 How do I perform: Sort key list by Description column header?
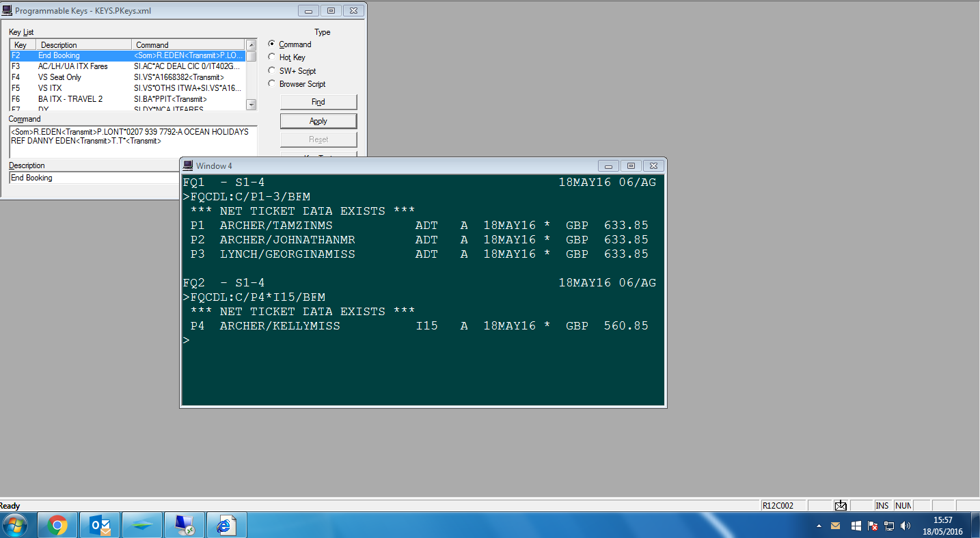(x=84, y=45)
